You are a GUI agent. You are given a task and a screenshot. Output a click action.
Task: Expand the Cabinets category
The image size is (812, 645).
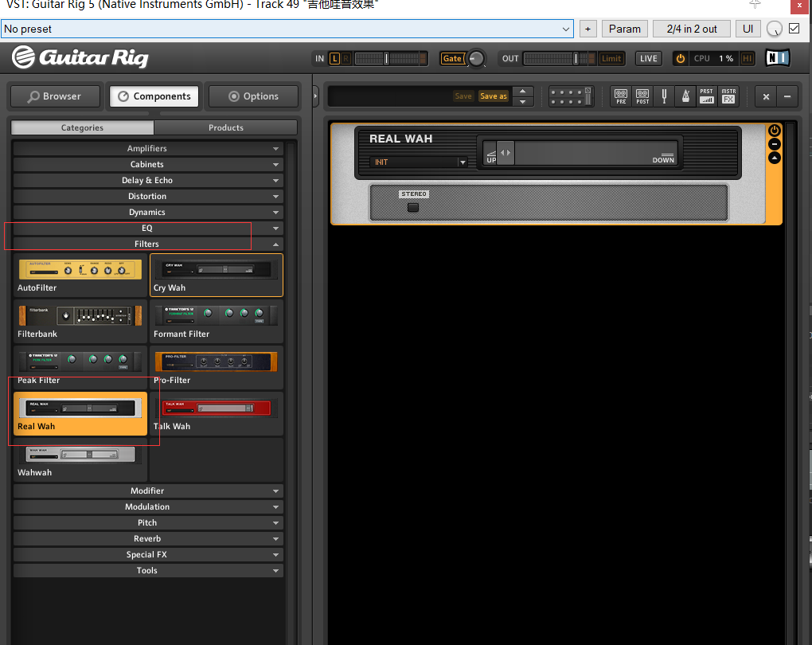click(x=147, y=164)
